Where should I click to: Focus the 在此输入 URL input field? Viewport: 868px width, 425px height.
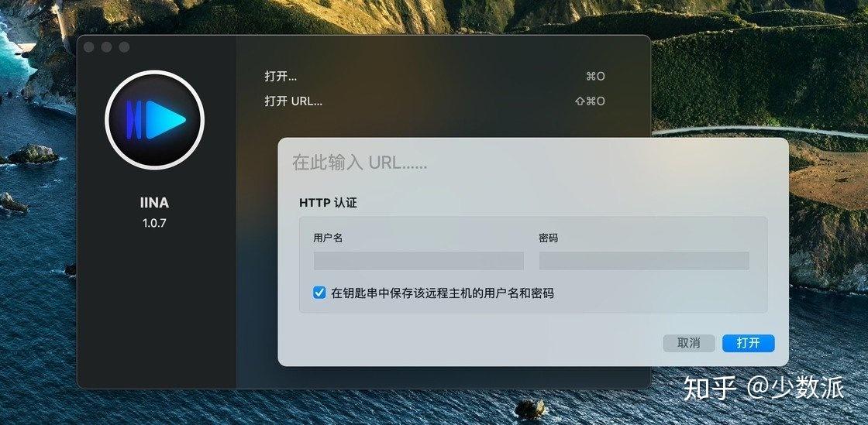click(532, 163)
